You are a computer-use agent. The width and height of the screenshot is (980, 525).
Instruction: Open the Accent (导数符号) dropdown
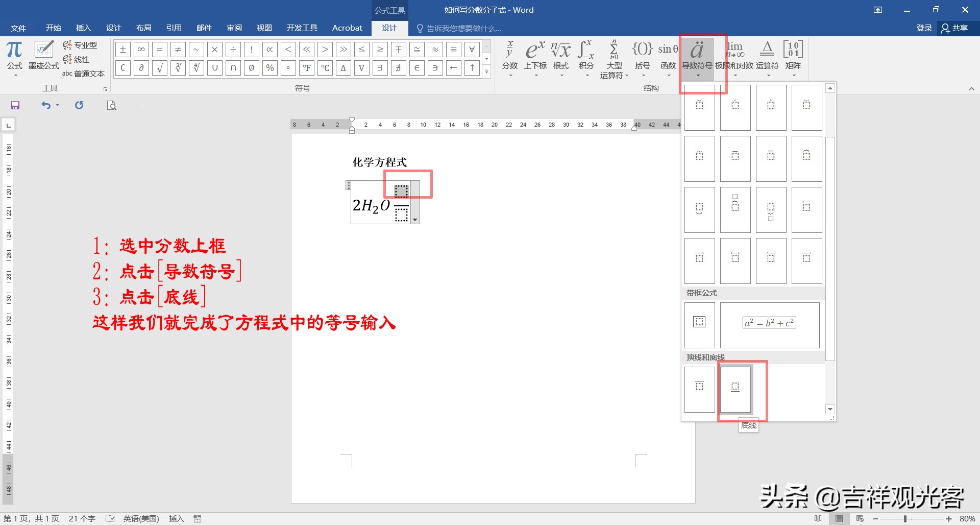coord(698,75)
